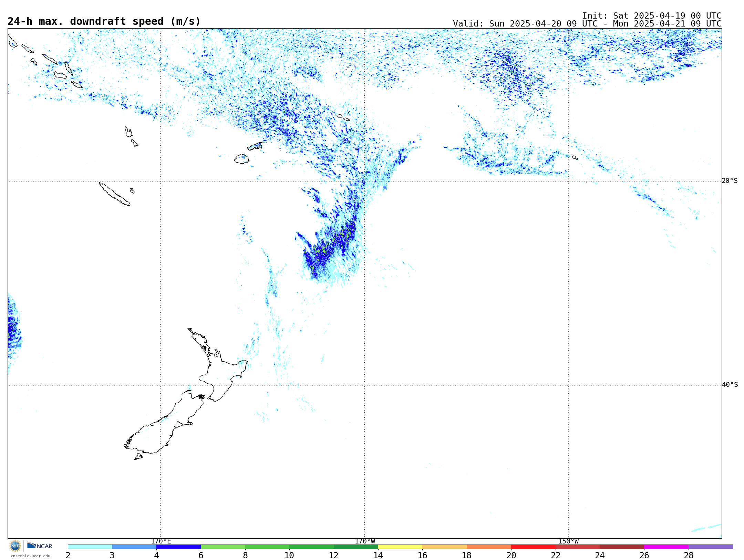Click colorbar tick label 2
The height and width of the screenshot is (560, 744).
click(68, 555)
